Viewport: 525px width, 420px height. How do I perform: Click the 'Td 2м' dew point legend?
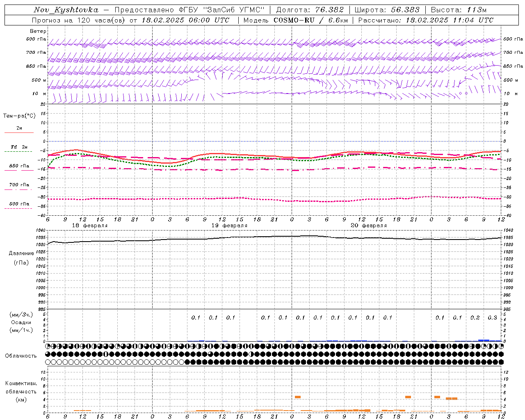pyautogui.click(x=19, y=147)
